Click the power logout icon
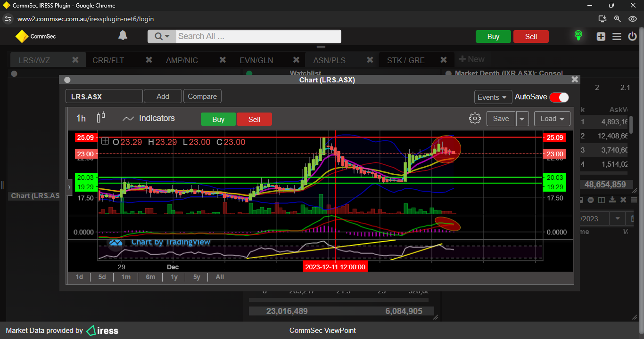The image size is (644, 339). tap(633, 36)
